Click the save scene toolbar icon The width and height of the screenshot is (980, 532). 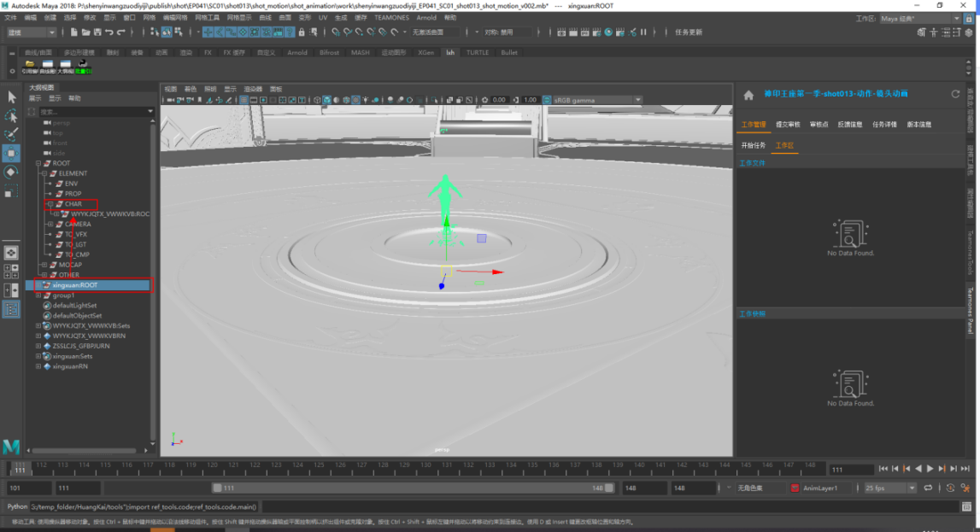[97, 32]
